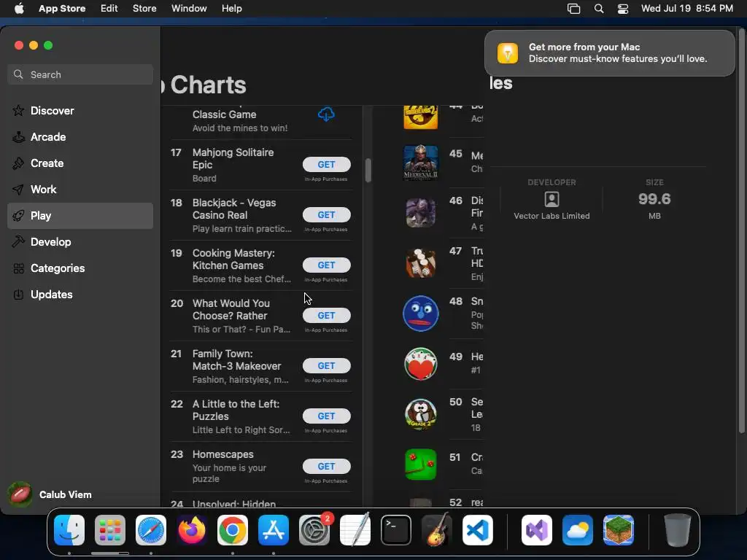Open Finder from the Dock
This screenshot has height=560, width=747.
(69, 530)
